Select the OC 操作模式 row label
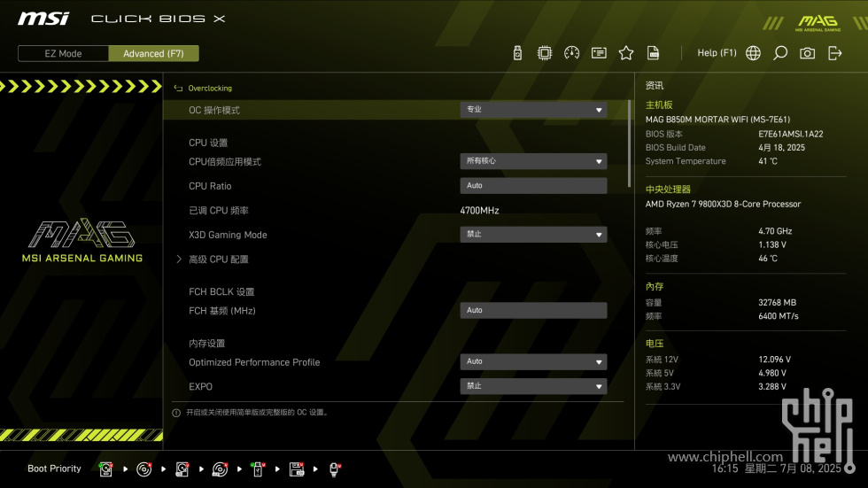Screen dimensions: 868x488 click(214, 110)
